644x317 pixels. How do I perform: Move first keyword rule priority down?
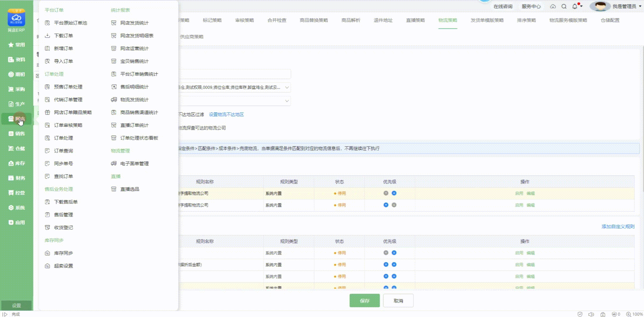[394, 193]
